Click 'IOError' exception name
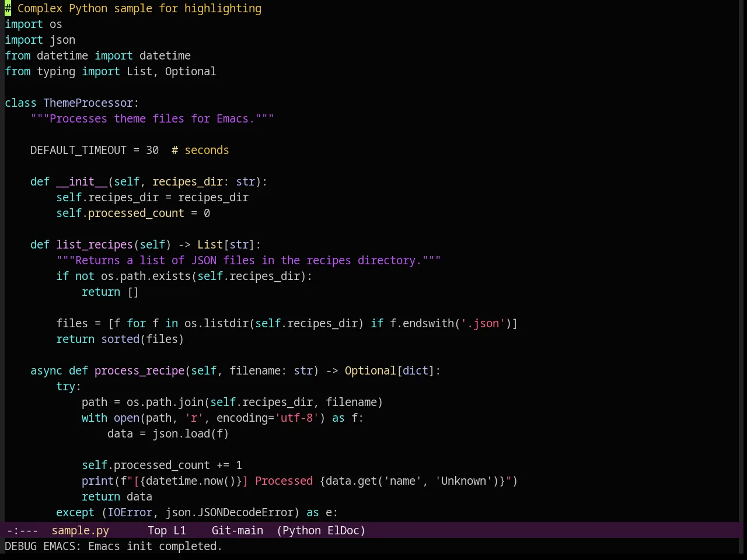Screen dimensions: 747x560 [130, 512]
